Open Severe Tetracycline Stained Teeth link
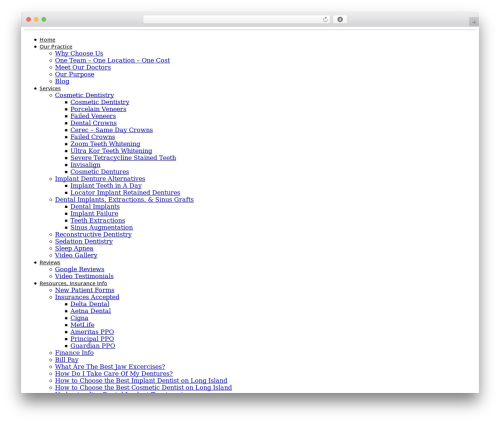Image resolution: width=500 pixels, height=423 pixels. coord(123,158)
